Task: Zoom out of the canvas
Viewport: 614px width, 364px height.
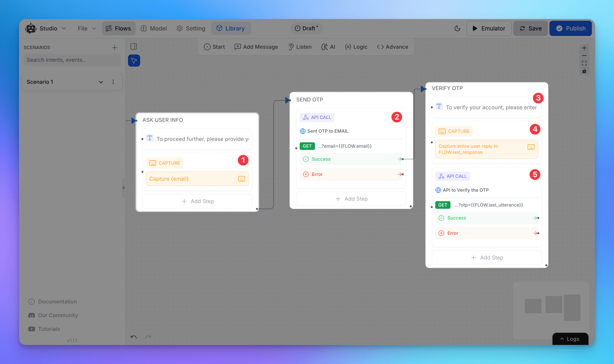Action: [584, 56]
